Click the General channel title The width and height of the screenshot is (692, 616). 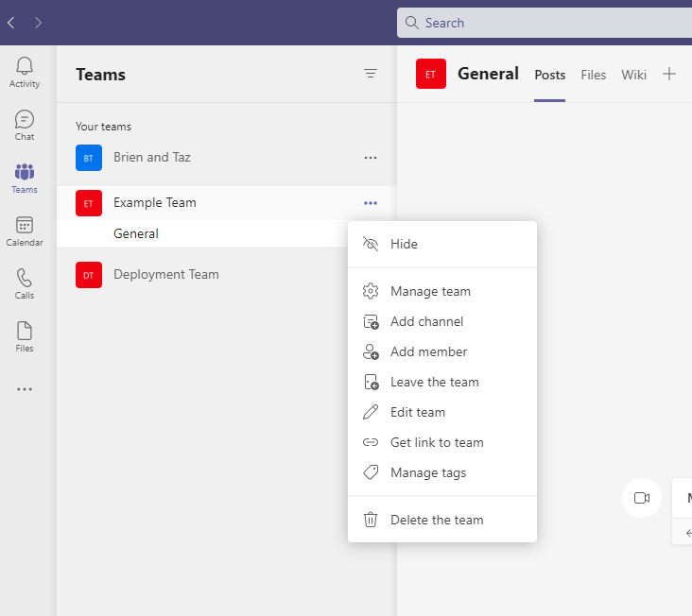tap(488, 74)
